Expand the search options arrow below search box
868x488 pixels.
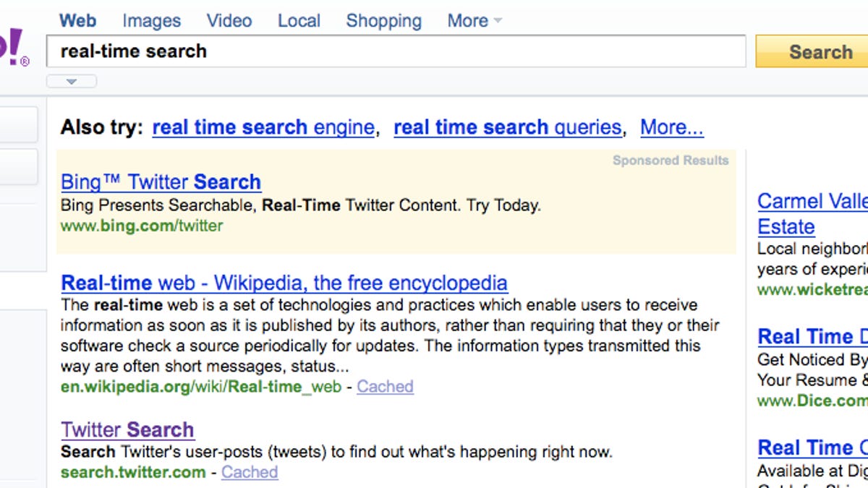coord(71,82)
